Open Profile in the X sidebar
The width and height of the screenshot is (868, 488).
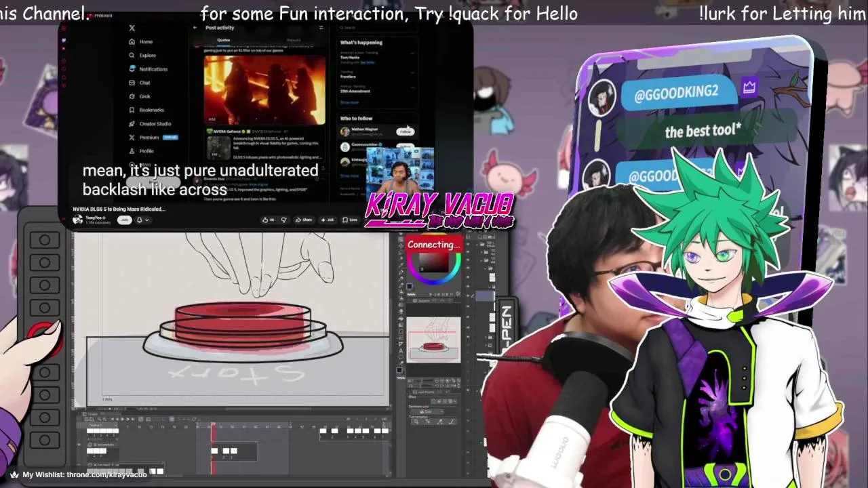141,151
